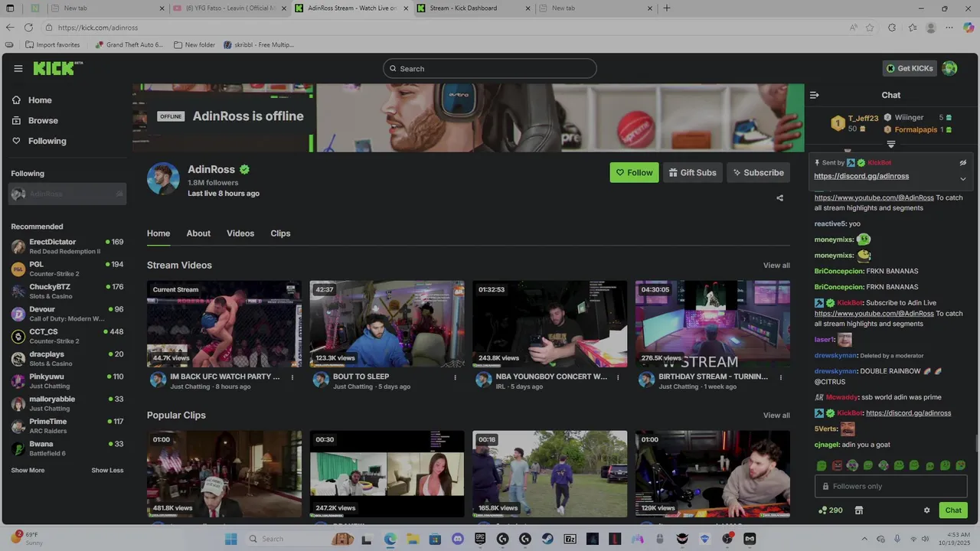Screen dimensions: 980x551
Task: Open options for IM BACK UFC video
Action: click(x=292, y=377)
